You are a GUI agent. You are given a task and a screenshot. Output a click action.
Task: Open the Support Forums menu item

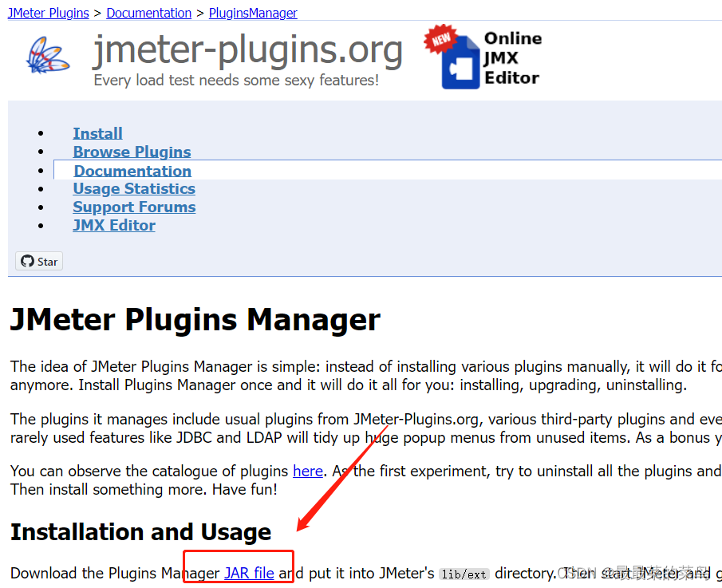click(134, 207)
